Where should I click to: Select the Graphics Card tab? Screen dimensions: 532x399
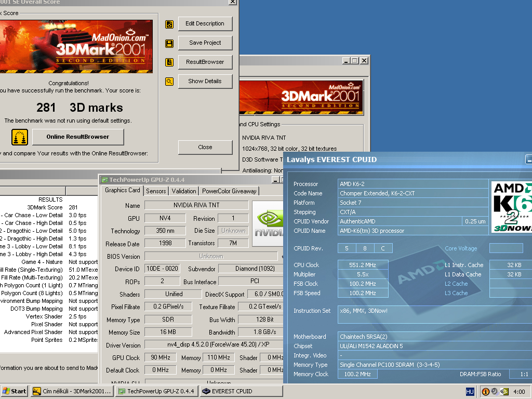(123, 190)
